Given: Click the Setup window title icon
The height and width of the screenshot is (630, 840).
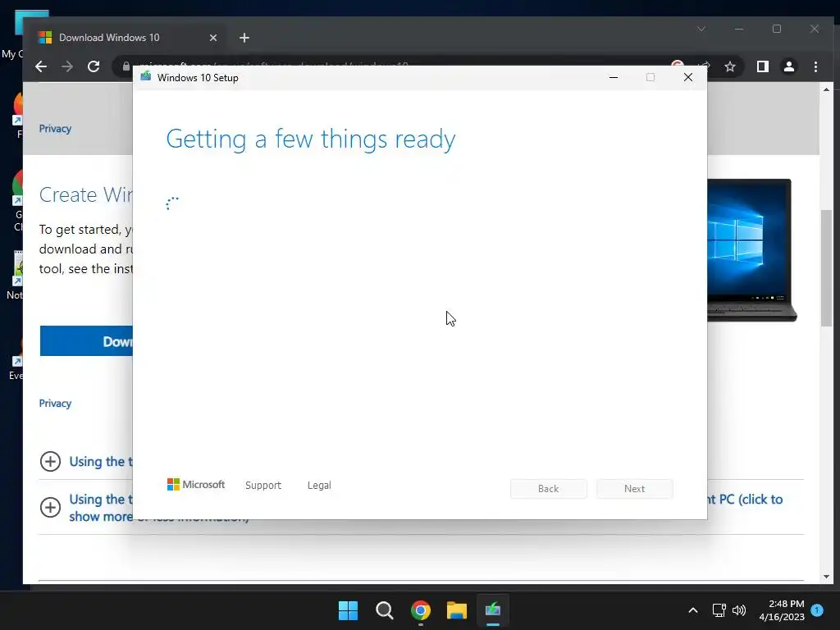Looking at the screenshot, I should coord(146,76).
